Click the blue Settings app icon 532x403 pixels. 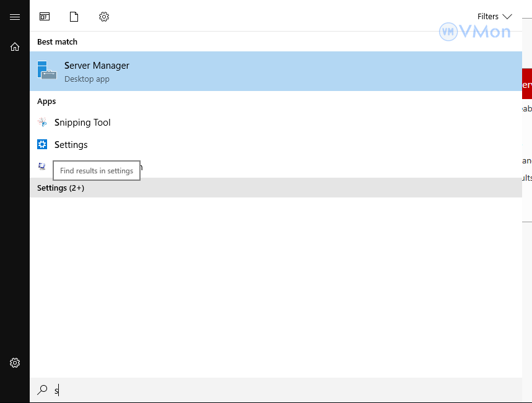coord(42,145)
